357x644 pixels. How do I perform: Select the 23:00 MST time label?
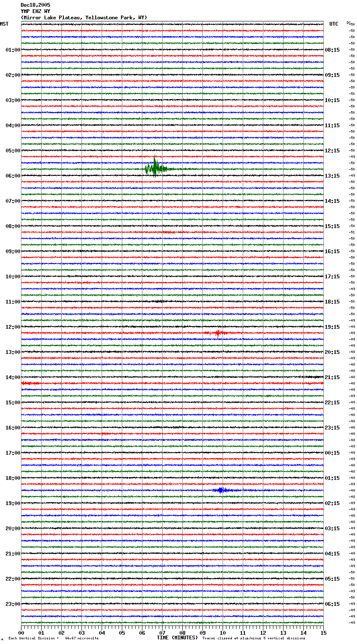[x=13, y=604]
